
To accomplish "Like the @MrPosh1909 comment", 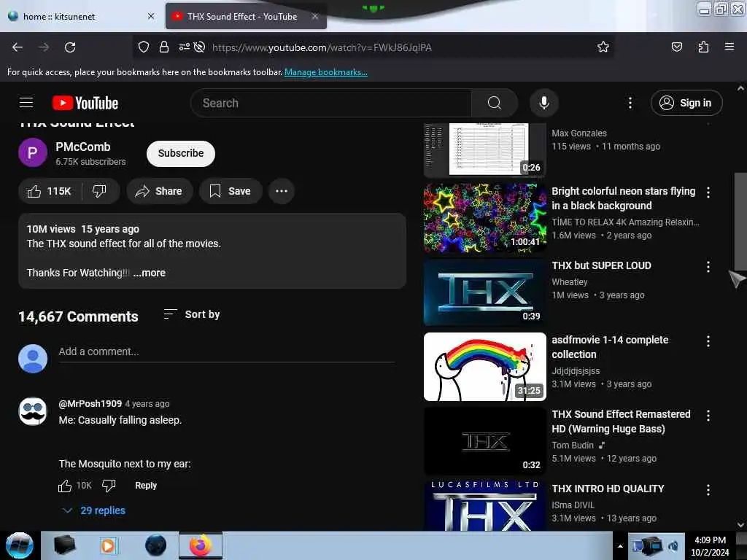I will click(x=65, y=486).
